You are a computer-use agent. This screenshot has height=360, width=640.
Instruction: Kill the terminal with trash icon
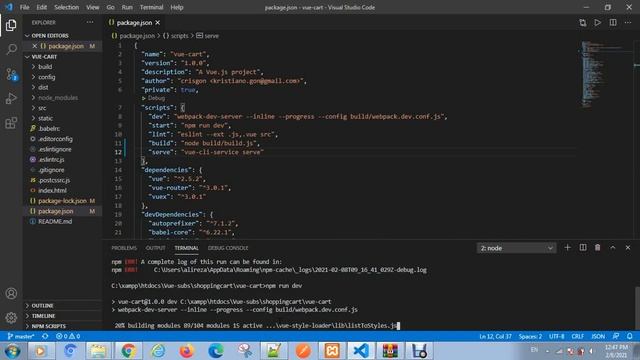(598, 248)
